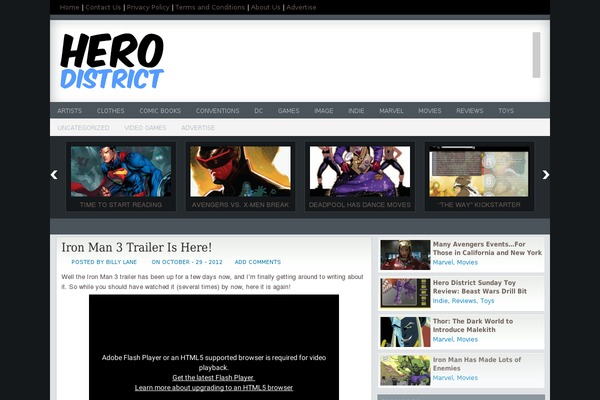Click Reviews tag under Toy Review article

[464, 301]
